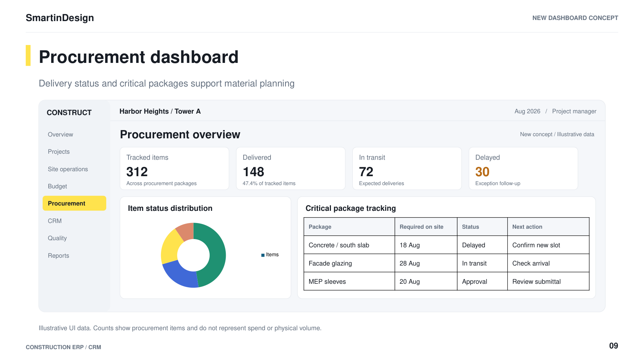Click the CONSTRUCTION ERP / CRM footer
This screenshot has width=644, height=362.
pos(63,347)
